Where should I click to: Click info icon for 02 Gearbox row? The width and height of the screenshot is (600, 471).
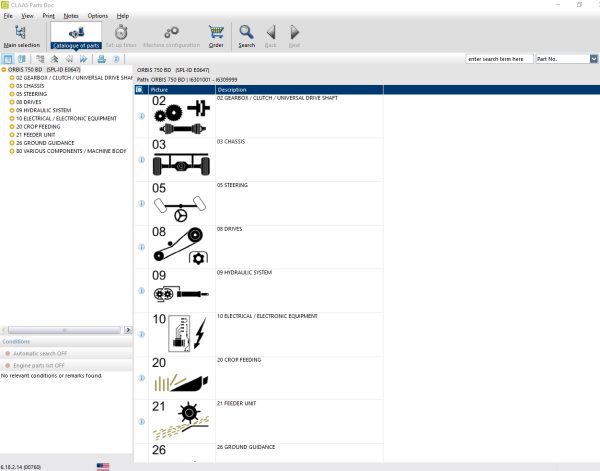[x=142, y=116]
